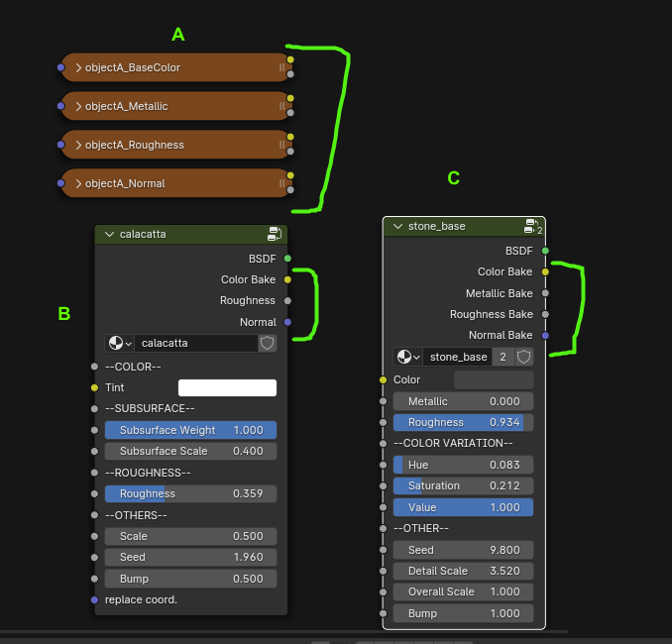The height and width of the screenshot is (644, 672).
Task: Click stone_base Color Bake output socket
Action: (x=545, y=272)
